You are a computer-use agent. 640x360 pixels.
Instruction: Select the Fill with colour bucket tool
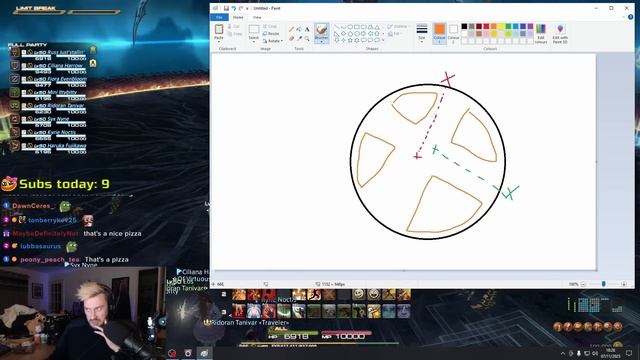(299, 29)
